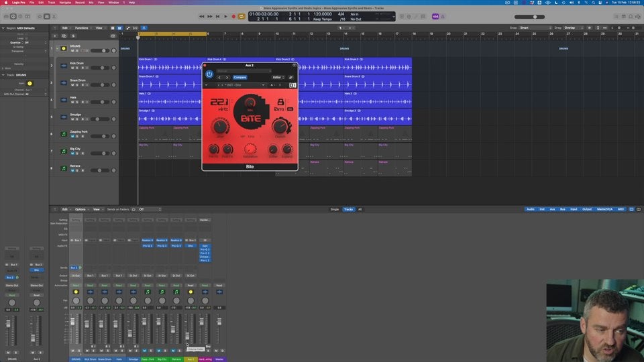Image resolution: width=644 pixels, height=362 pixels.
Task: Toggle global Solo S button above tracks
Action: point(73,36)
